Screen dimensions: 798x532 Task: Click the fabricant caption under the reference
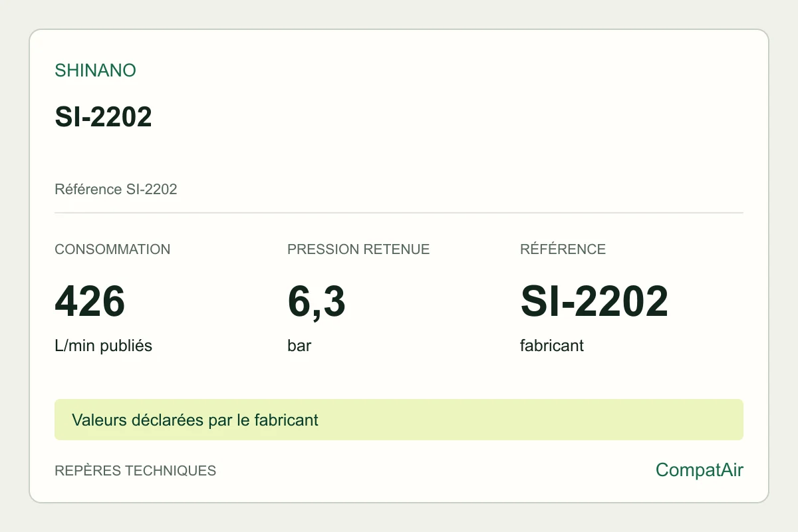(x=552, y=346)
